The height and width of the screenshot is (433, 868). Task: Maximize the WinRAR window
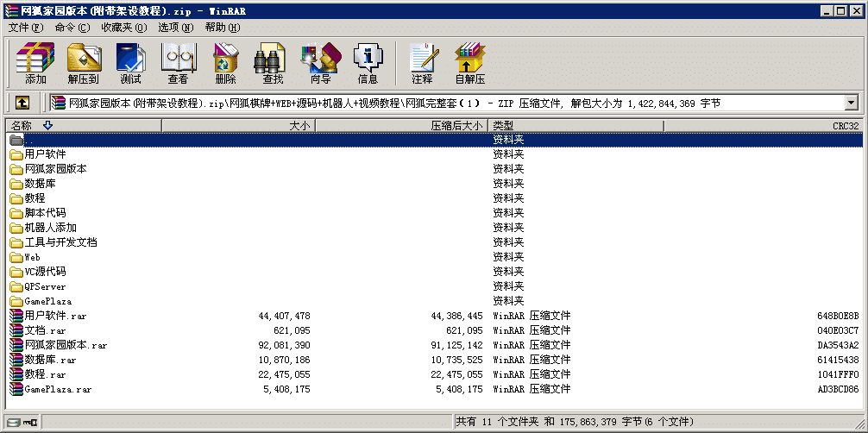(841, 10)
